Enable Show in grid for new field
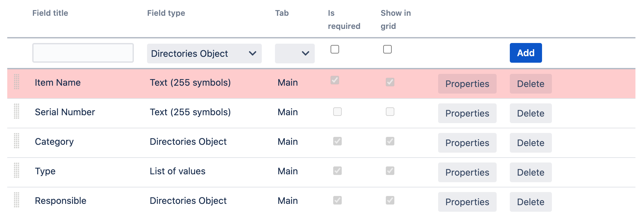This screenshot has height=216, width=644. tap(387, 49)
